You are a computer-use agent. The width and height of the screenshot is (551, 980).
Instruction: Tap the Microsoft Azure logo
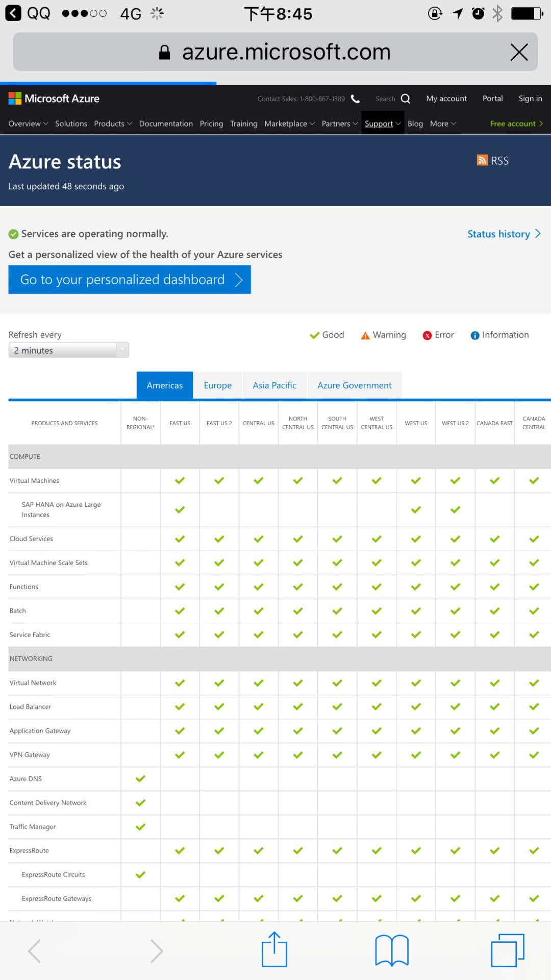54,99
